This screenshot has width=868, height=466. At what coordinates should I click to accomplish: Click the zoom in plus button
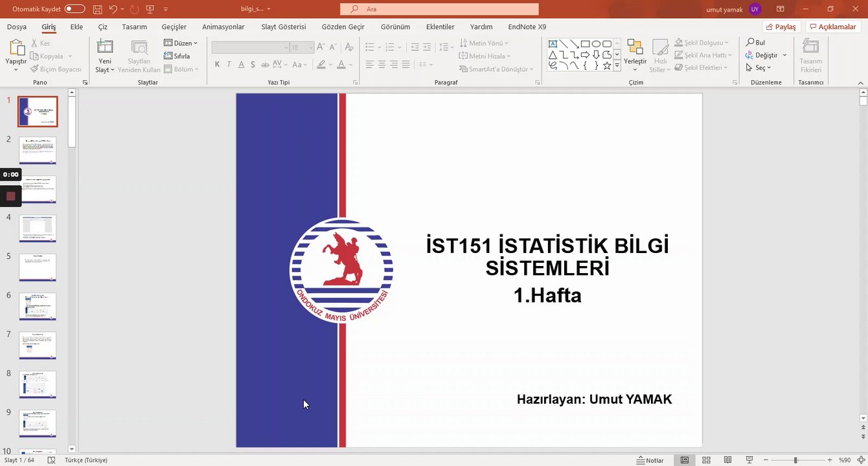coord(830,460)
